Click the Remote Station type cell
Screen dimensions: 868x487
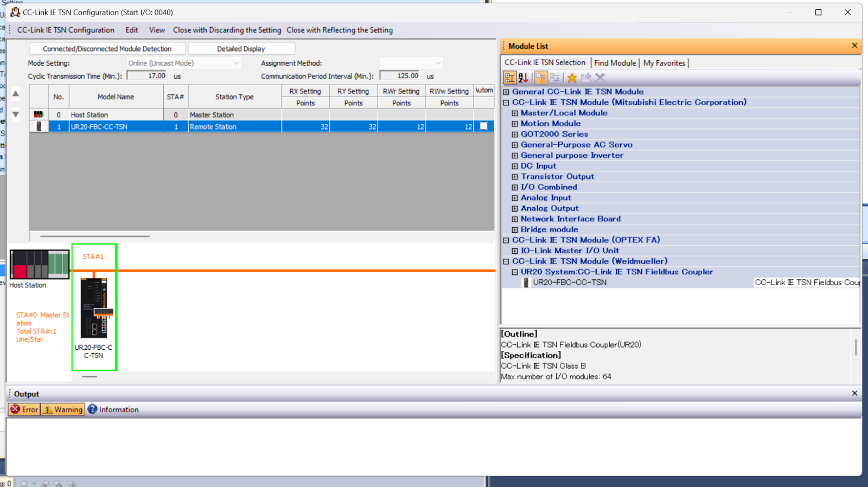(x=234, y=126)
